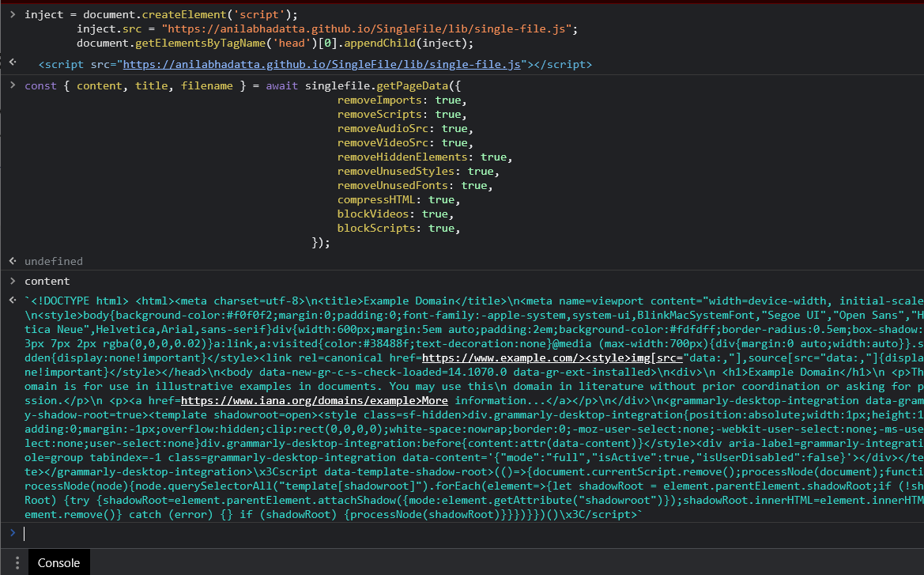
Task: Click input arrow beside const content command
Action: coord(13,85)
